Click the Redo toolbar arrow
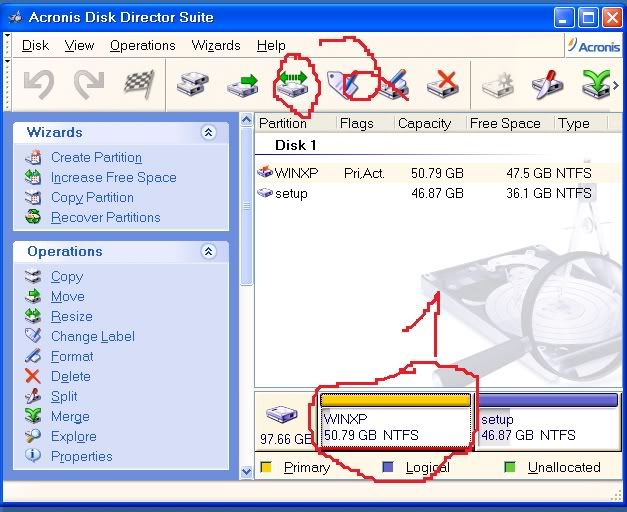Viewport: 627px width, 512px height. point(89,84)
